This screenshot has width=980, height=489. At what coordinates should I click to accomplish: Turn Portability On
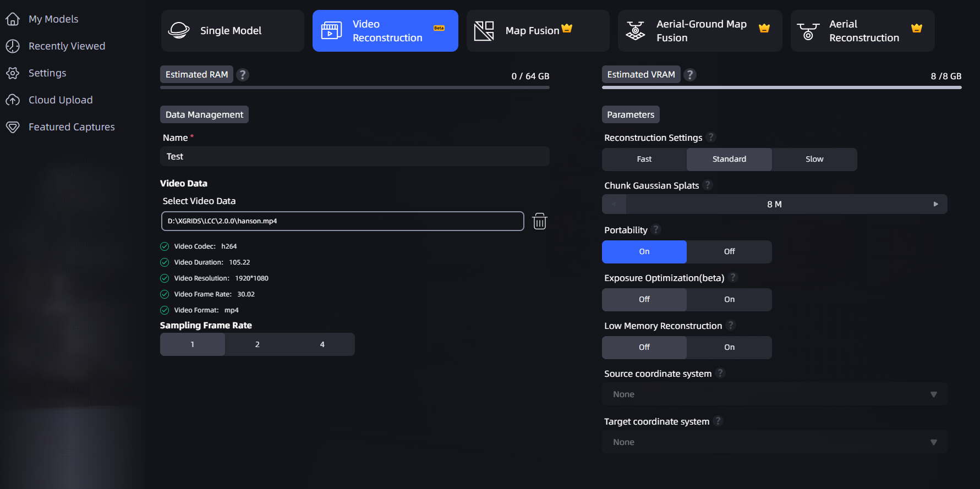(644, 252)
